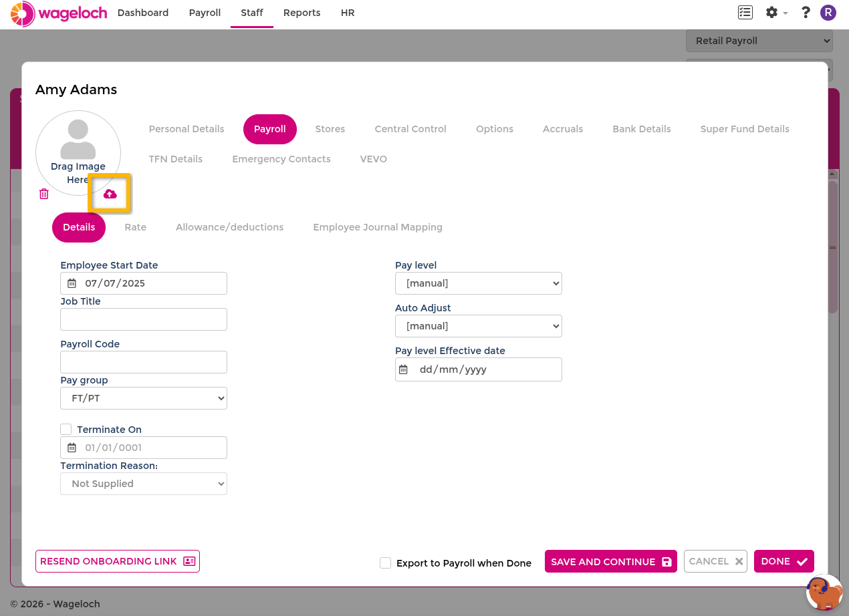Click Resend Onboarding Link button
849x616 pixels.
118,561
